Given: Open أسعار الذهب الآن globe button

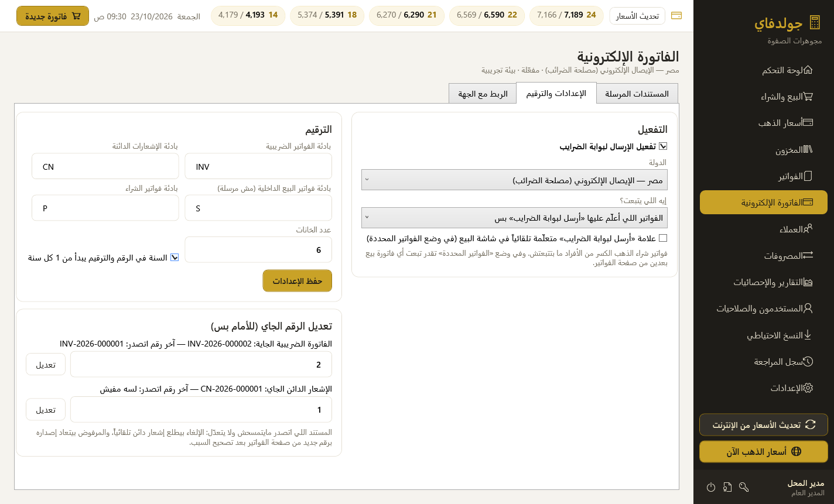Looking at the screenshot, I should [x=764, y=452].
